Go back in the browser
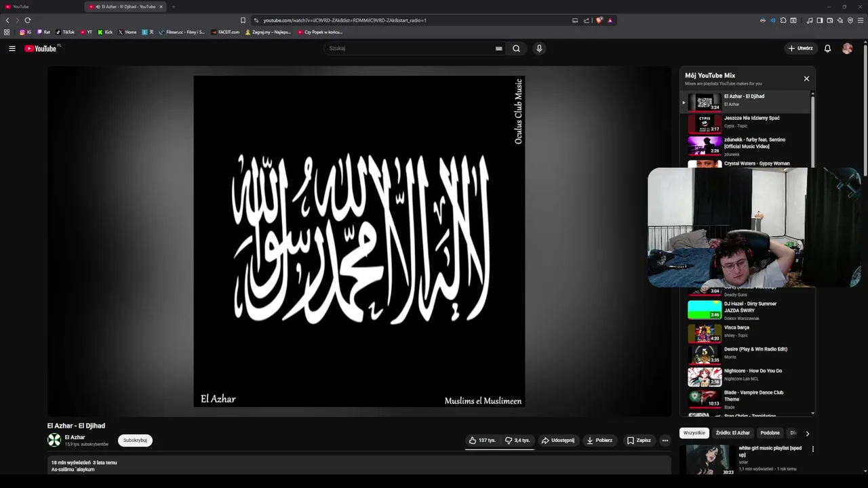The height and width of the screenshot is (488, 868). 7,20
